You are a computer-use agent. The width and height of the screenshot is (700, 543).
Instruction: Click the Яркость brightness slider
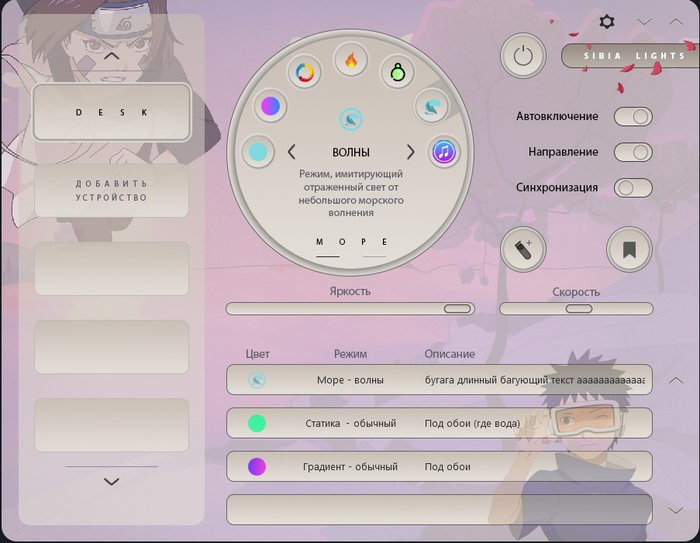point(350,309)
